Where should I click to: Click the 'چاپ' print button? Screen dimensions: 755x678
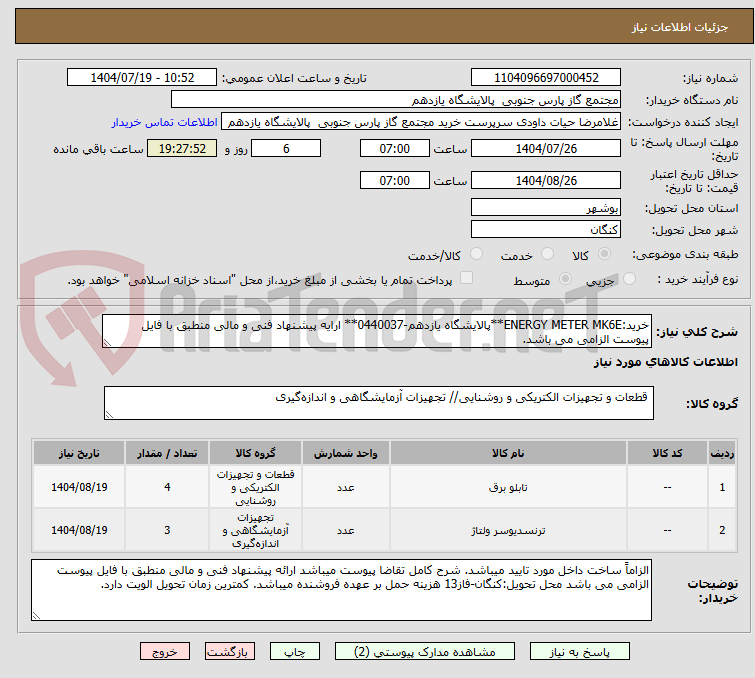point(294,652)
